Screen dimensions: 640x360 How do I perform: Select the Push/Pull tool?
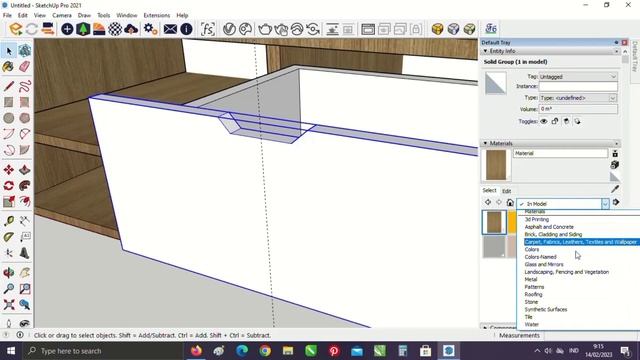(x=24, y=169)
